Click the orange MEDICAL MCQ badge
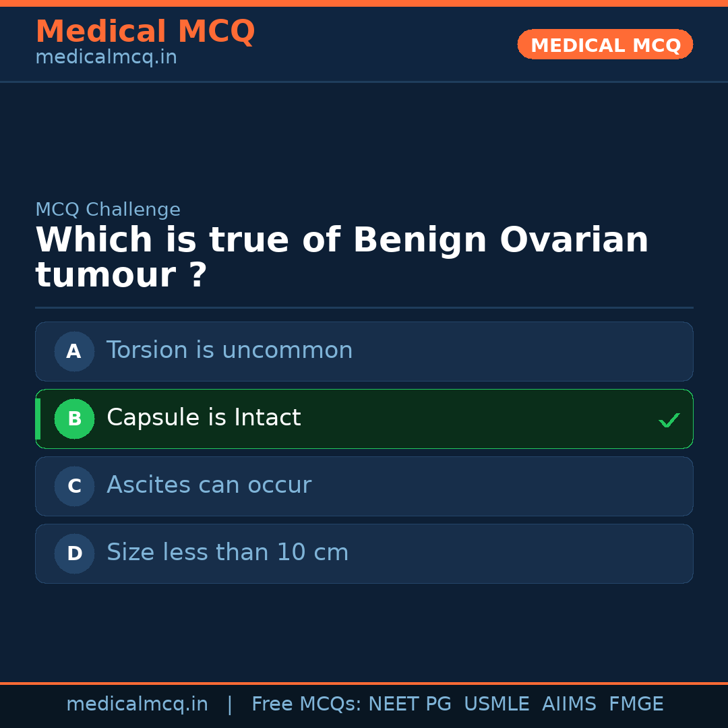This screenshot has height=728, width=728. click(605, 44)
